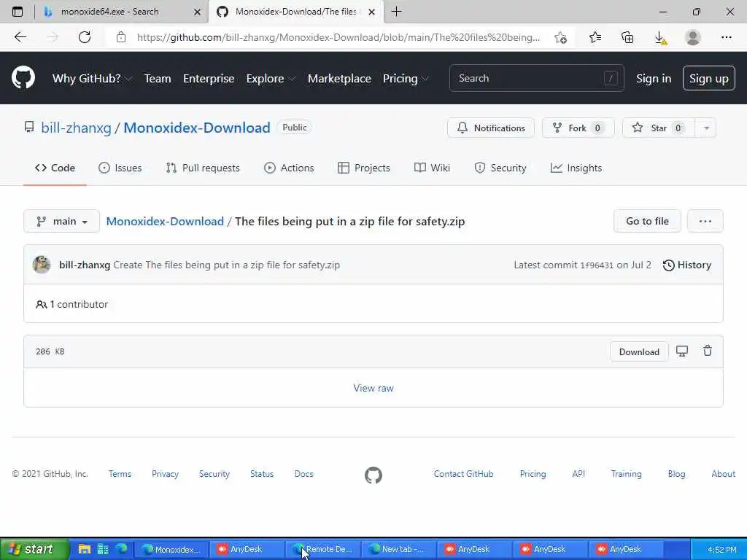Click the browser profile avatar icon
This screenshot has width=747, height=560.
coord(693,37)
